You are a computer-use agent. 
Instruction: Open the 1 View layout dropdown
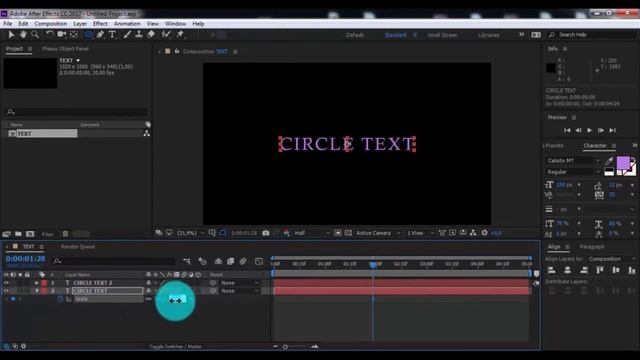[x=420, y=233]
